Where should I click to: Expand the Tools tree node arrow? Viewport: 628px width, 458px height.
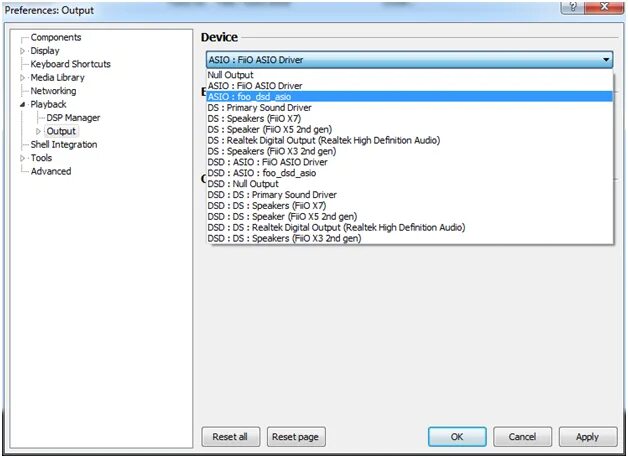pyautogui.click(x=22, y=158)
